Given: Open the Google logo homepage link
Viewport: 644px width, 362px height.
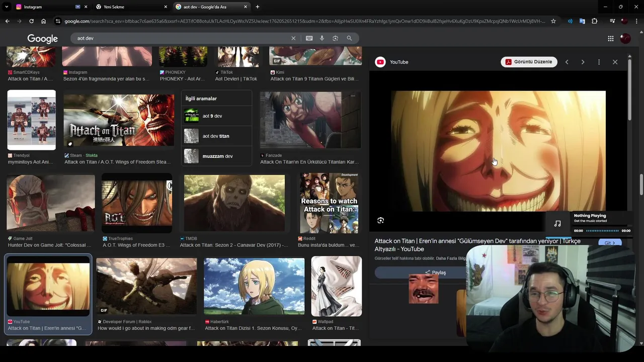Looking at the screenshot, I should click(x=42, y=39).
